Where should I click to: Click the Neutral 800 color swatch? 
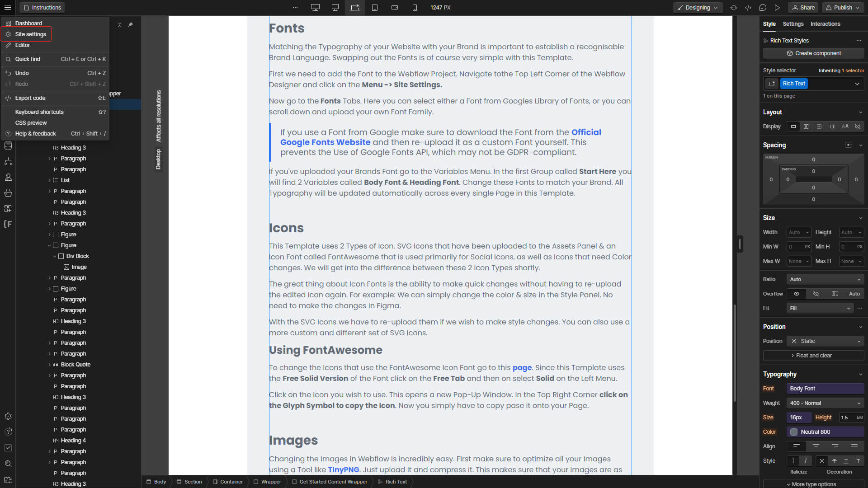coord(794,432)
